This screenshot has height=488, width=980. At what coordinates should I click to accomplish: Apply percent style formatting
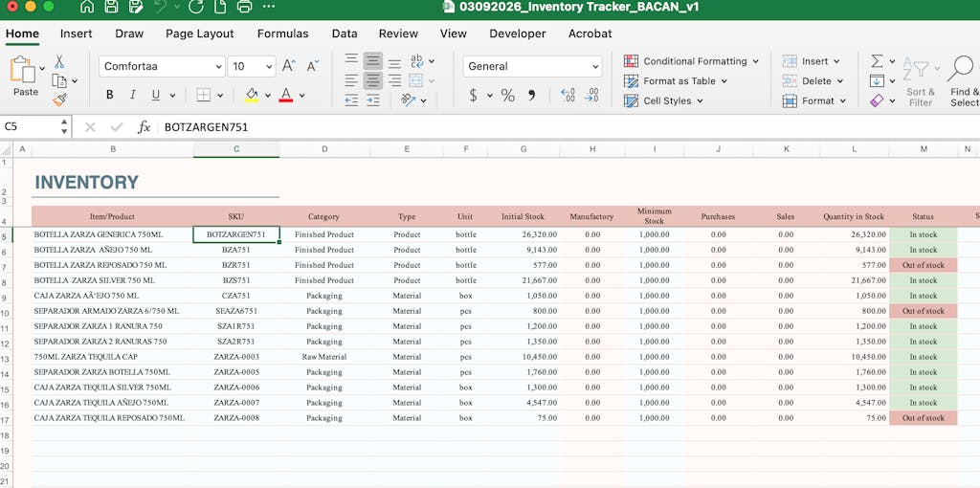(507, 96)
